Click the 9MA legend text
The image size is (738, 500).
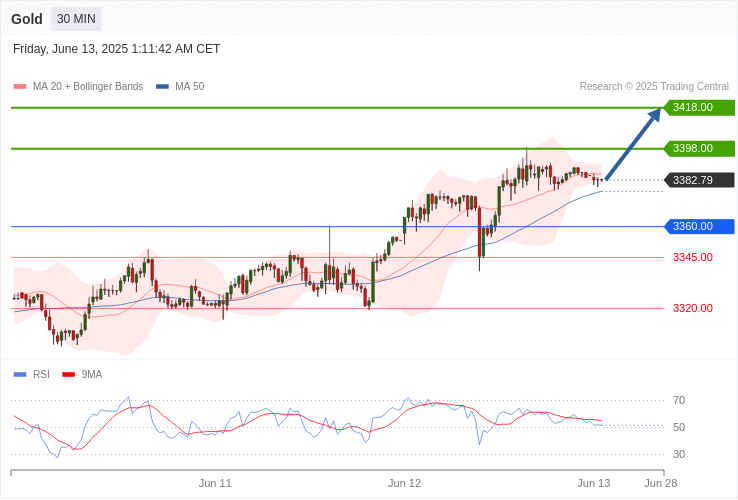[x=92, y=375]
